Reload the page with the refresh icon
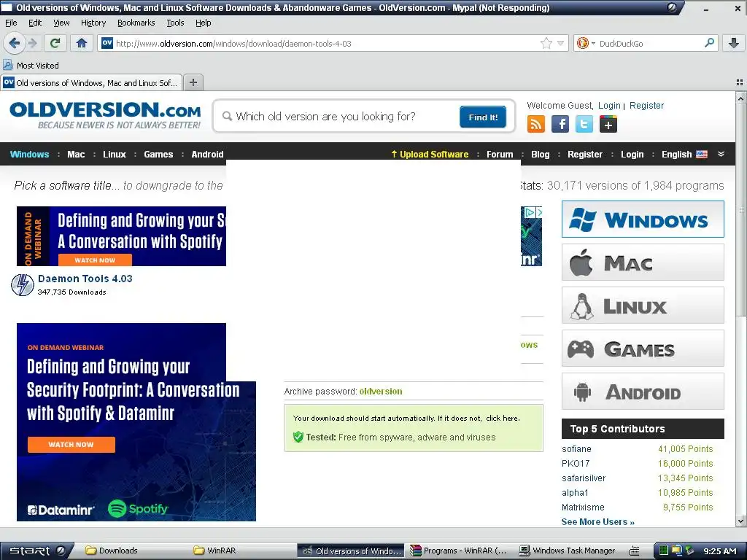Viewport: 747px width, 560px height. (x=55, y=43)
